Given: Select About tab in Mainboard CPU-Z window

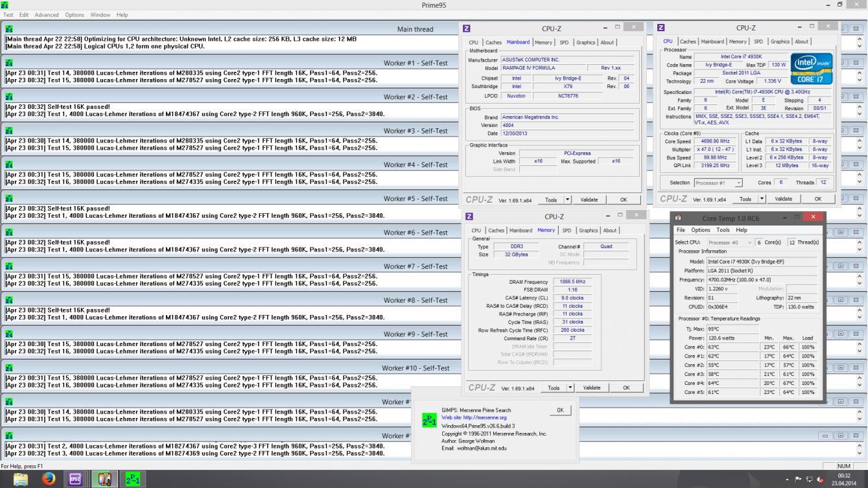Looking at the screenshot, I should [x=607, y=43].
